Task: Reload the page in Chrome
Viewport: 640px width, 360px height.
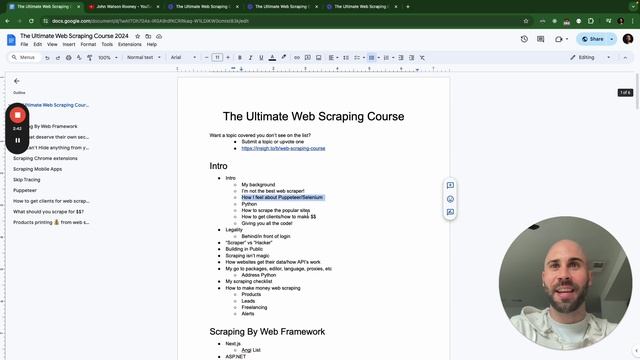Action: [x=31, y=21]
